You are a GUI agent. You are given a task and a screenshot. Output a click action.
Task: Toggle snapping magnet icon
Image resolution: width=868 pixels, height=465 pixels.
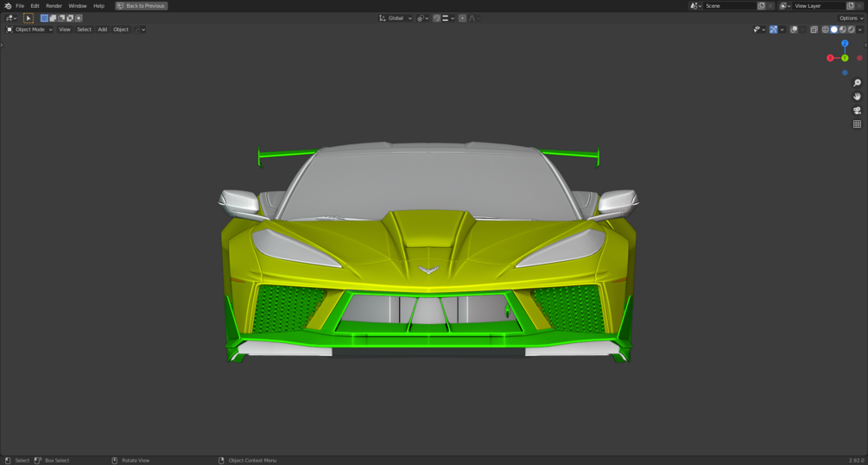pos(437,18)
